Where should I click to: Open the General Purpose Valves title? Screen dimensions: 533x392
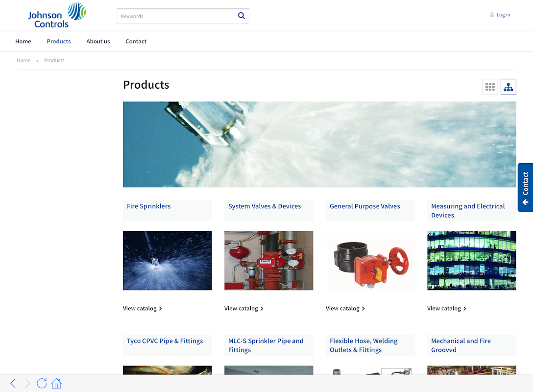365,206
